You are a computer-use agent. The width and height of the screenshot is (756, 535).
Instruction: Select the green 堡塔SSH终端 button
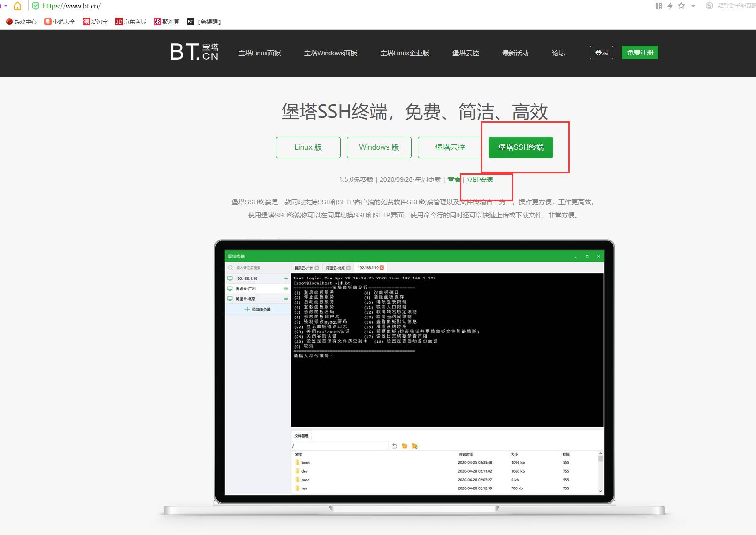521,147
